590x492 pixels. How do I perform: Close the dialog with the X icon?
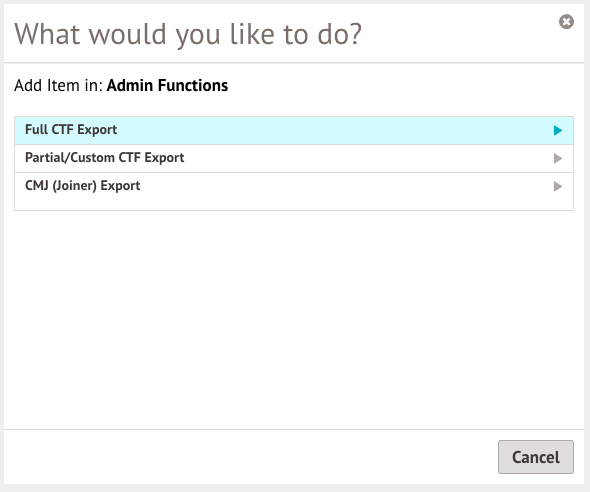566,22
